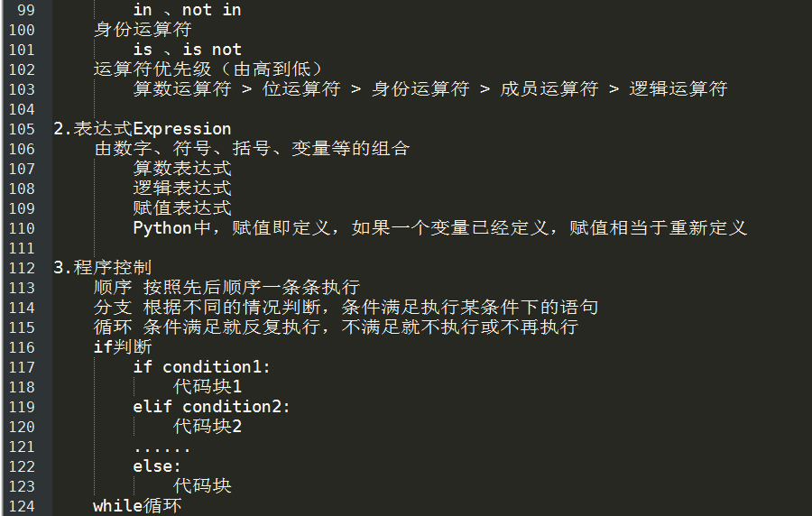Image resolution: width=812 pixels, height=516 pixels.
Task: Click the text '逻辑表达式' on line 108
Action: click(182, 189)
